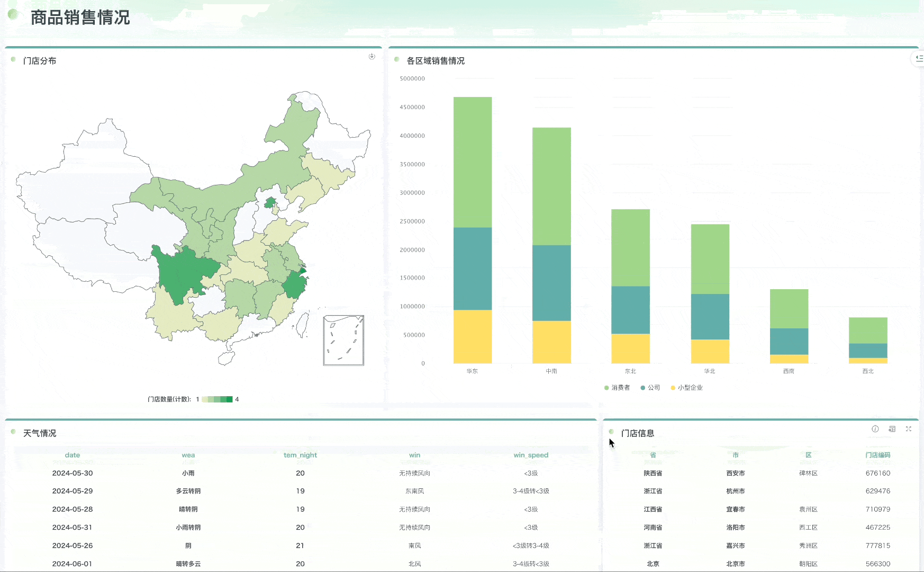Click the 区 column header in 门店信息
Viewport: 924px width, 572px height.
809,455
